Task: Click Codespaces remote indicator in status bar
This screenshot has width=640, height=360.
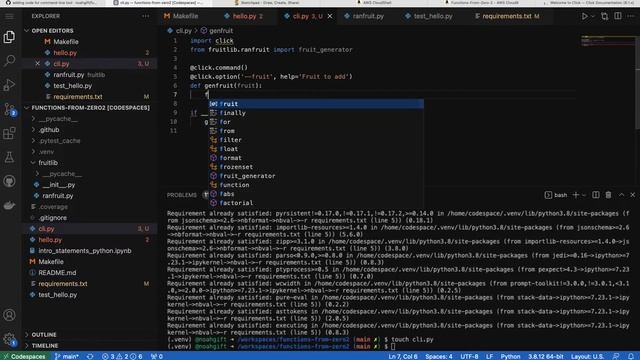Action: tap(24, 356)
